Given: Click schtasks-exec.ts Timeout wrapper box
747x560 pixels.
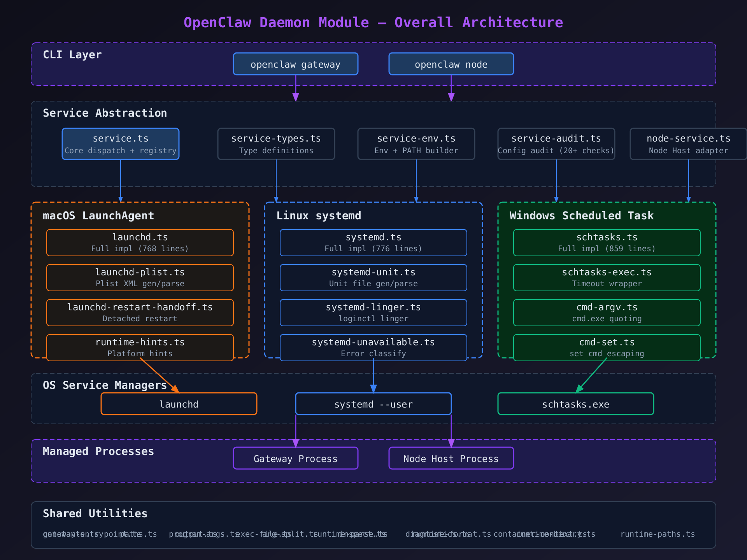Looking at the screenshot, I should (x=607, y=278).
